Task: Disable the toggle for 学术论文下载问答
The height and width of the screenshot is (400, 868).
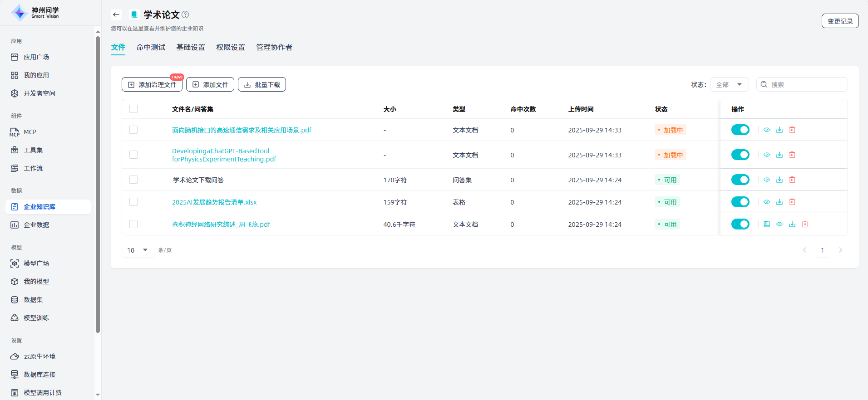Action: coord(740,180)
